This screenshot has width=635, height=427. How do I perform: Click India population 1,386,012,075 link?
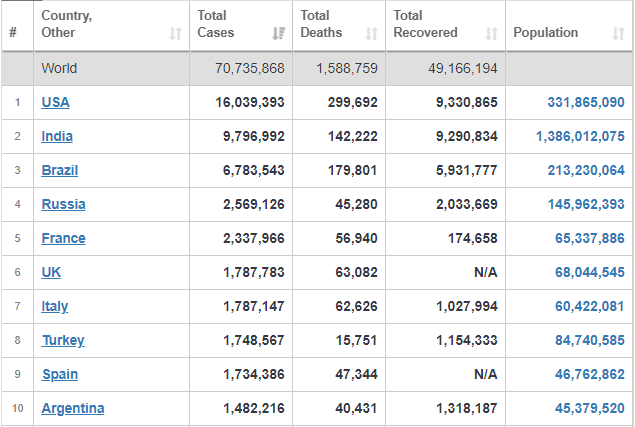tap(580, 136)
